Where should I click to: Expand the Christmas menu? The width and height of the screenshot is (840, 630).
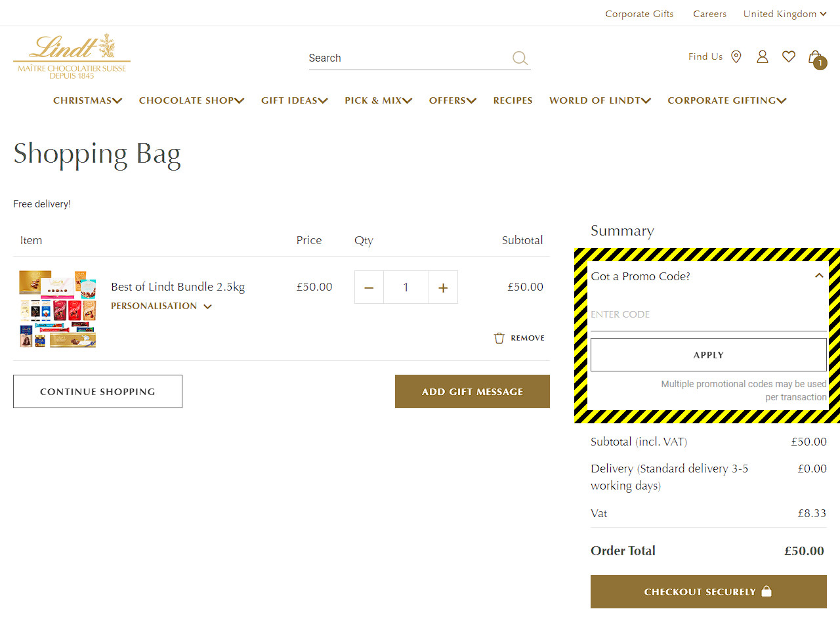[88, 100]
